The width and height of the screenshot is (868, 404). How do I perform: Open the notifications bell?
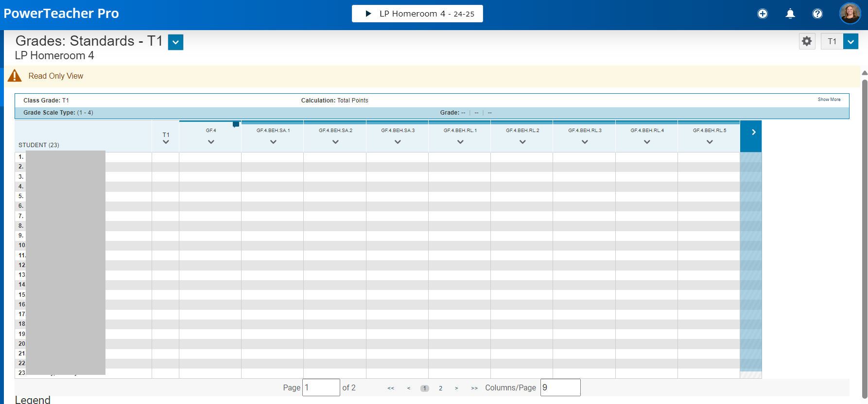pos(790,14)
